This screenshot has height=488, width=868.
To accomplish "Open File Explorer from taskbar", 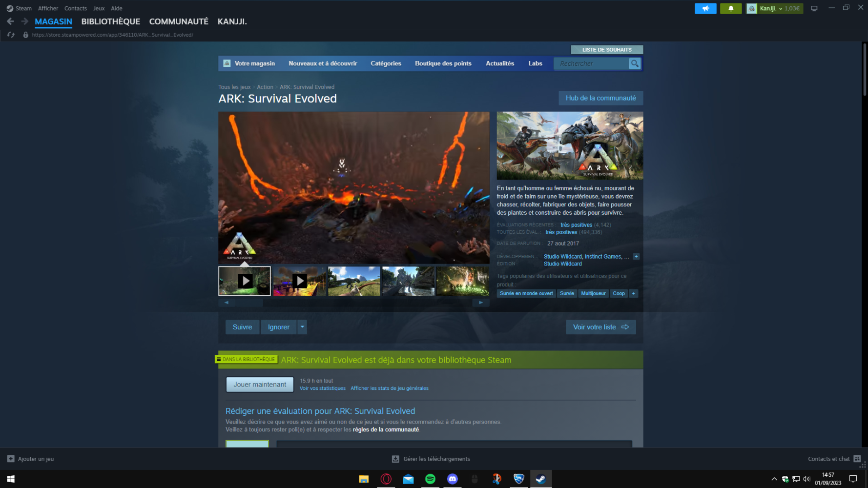I will point(364,479).
